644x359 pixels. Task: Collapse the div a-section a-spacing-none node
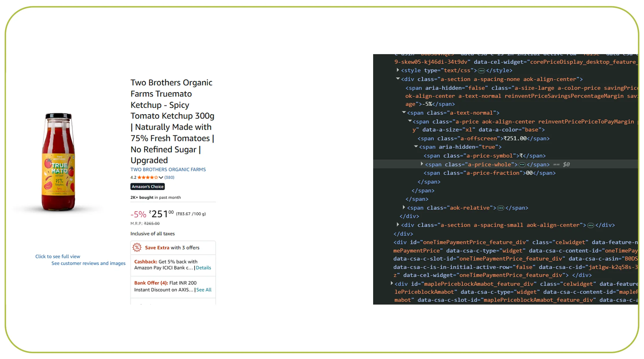[398, 79]
